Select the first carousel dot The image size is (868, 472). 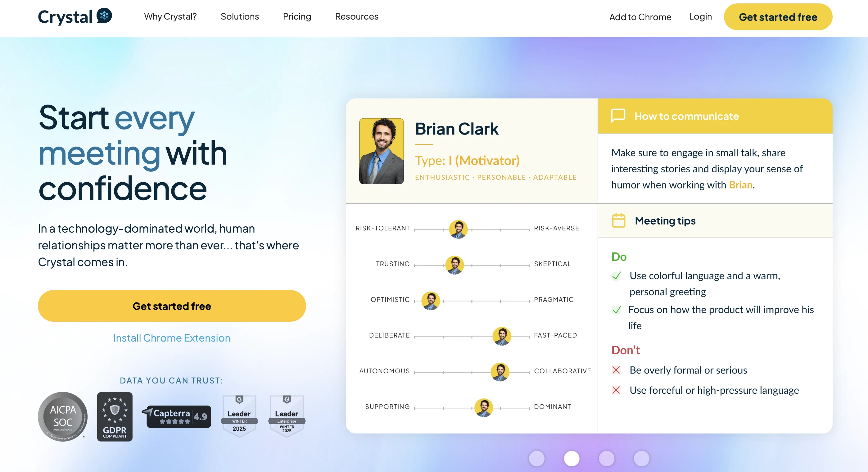pyautogui.click(x=537, y=459)
